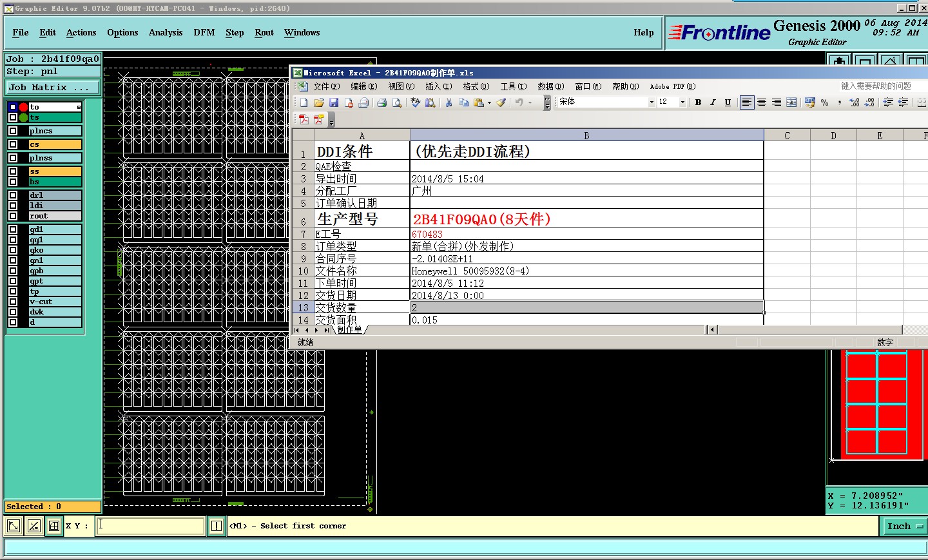
Task: Click the Job Matrix ... button
Action: (53, 88)
